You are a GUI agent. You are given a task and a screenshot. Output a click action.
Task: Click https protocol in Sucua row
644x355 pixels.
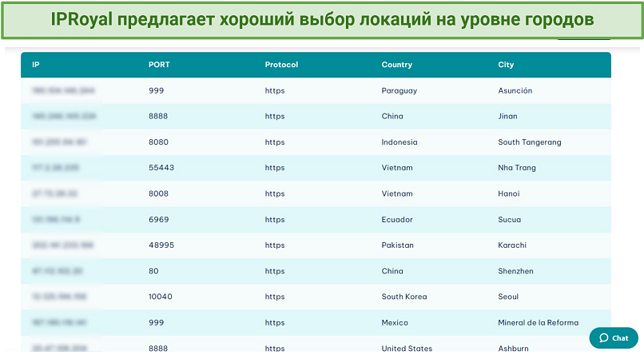click(x=275, y=219)
